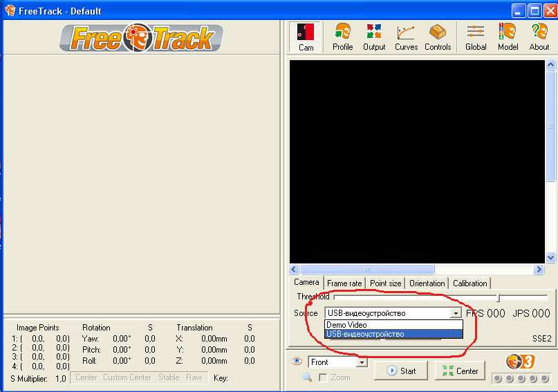The height and width of the screenshot is (392, 558).
Task: Click the SSE2 label
Action: [541, 339]
